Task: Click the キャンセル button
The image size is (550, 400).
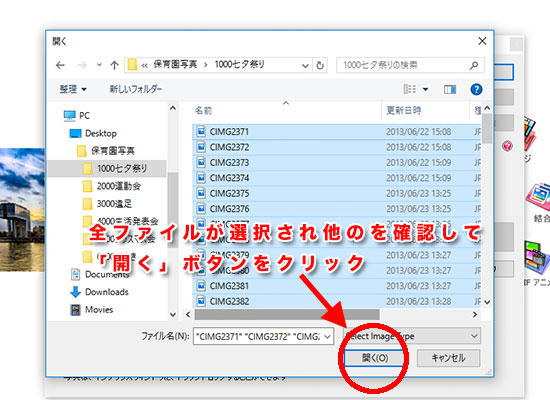Action: pos(448,358)
